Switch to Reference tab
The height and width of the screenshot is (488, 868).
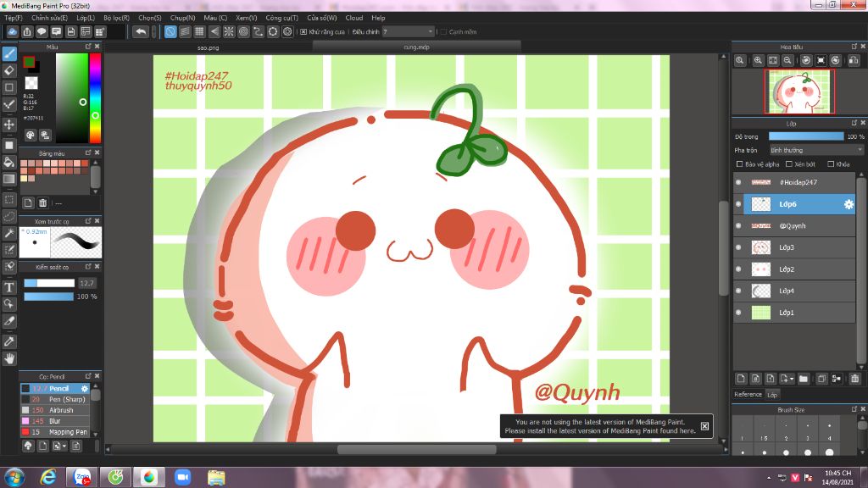[x=748, y=395]
